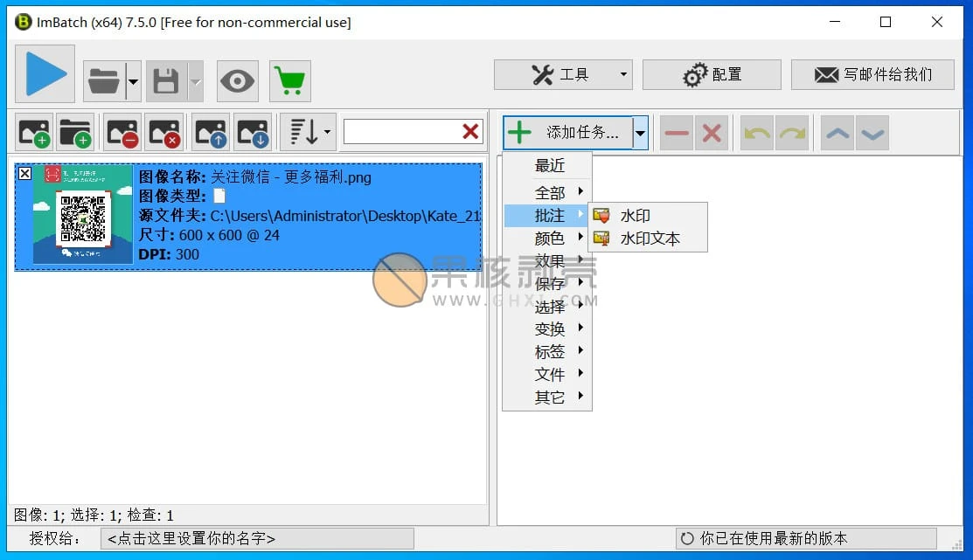Click the 写邮件给我们 email button
Screen dimensions: 973x560
[x=872, y=75]
